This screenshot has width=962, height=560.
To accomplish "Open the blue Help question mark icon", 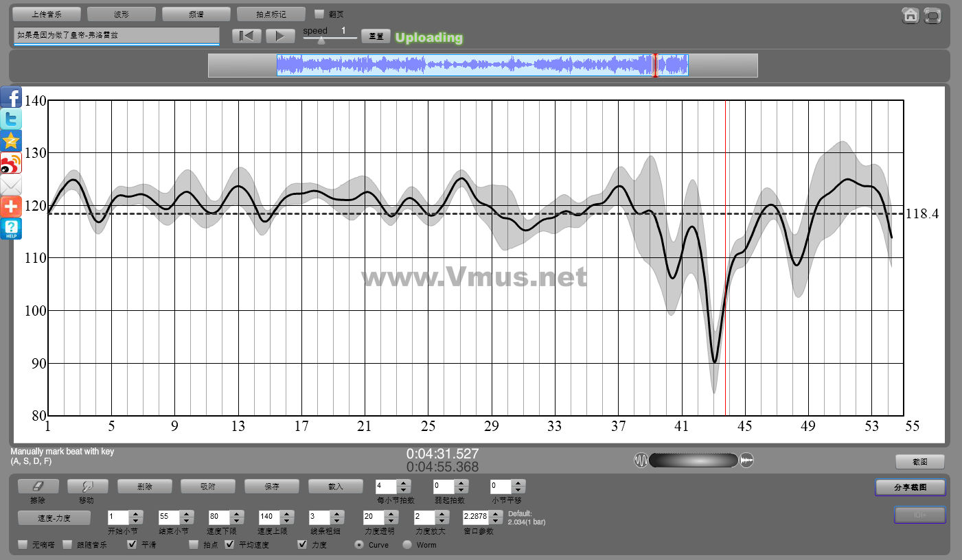I will [x=11, y=229].
